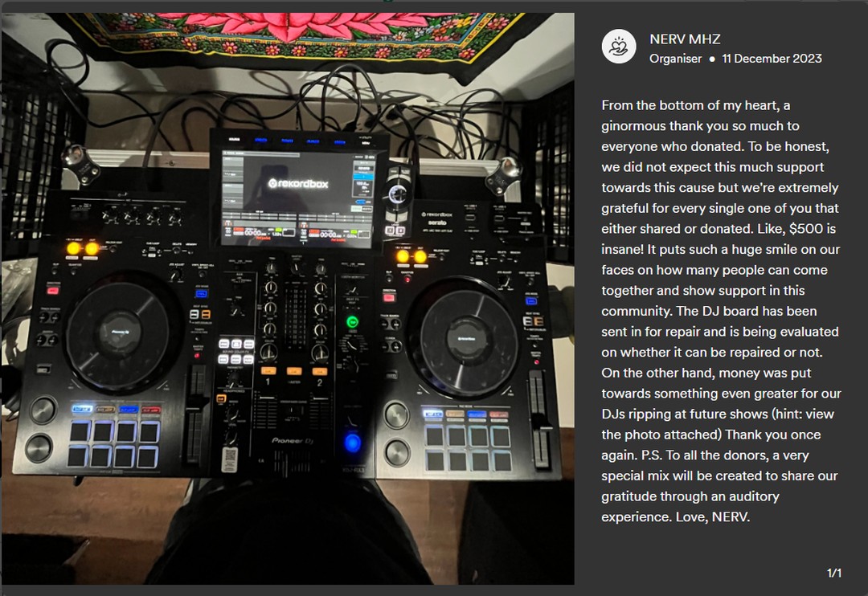Click the QR code sticker on controller
The width and height of the screenshot is (868, 596).
(229, 459)
